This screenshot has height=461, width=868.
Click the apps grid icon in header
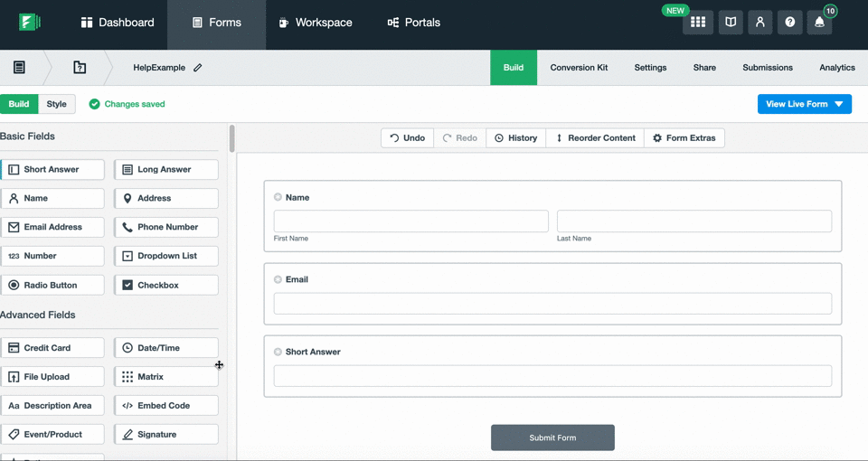pos(698,23)
